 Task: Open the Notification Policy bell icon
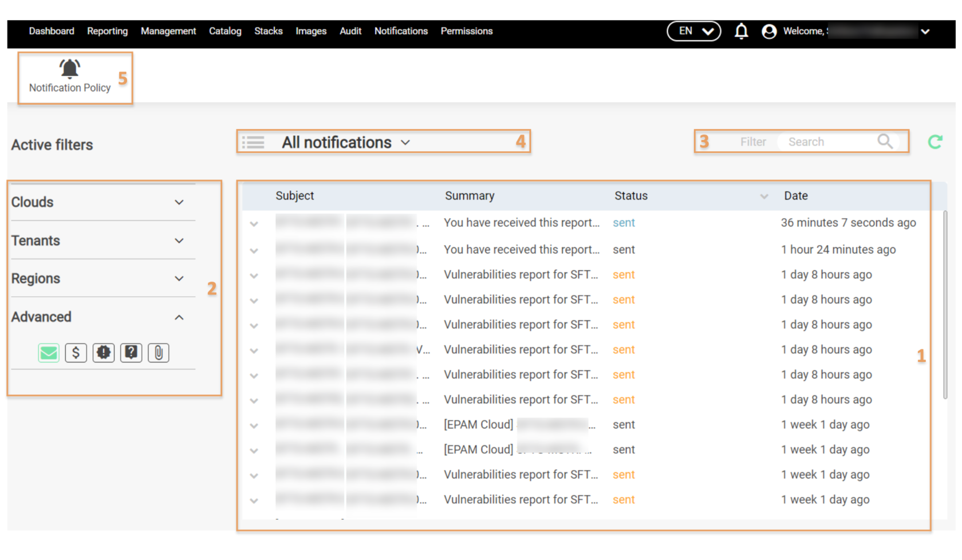pos(70,69)
